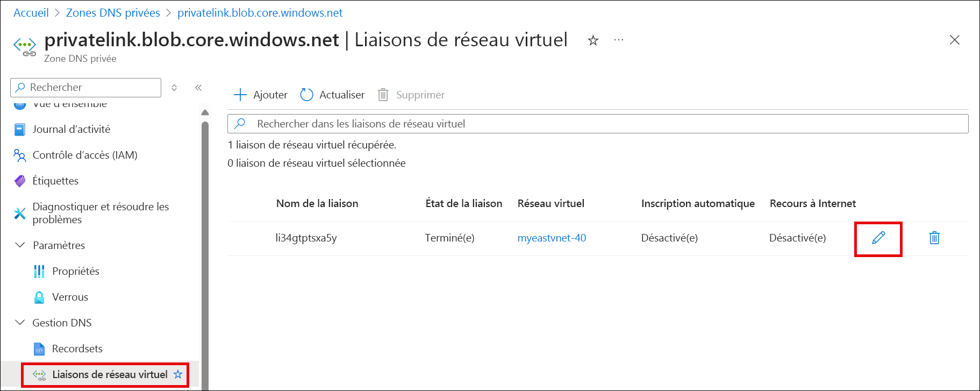Open the Verrous settings page
The width and height of the screenshot is (980, 391).
coord(70,297)
